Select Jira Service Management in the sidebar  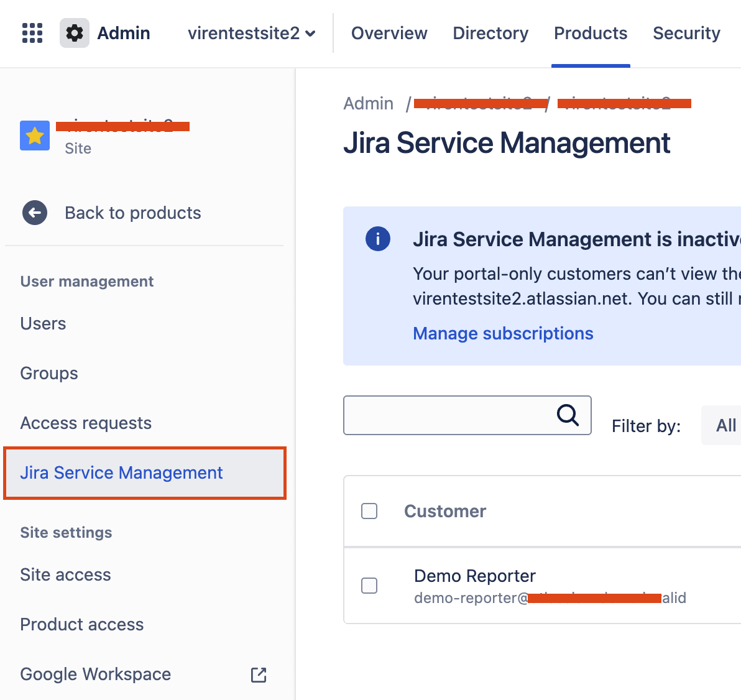click(x=145, y=472)
